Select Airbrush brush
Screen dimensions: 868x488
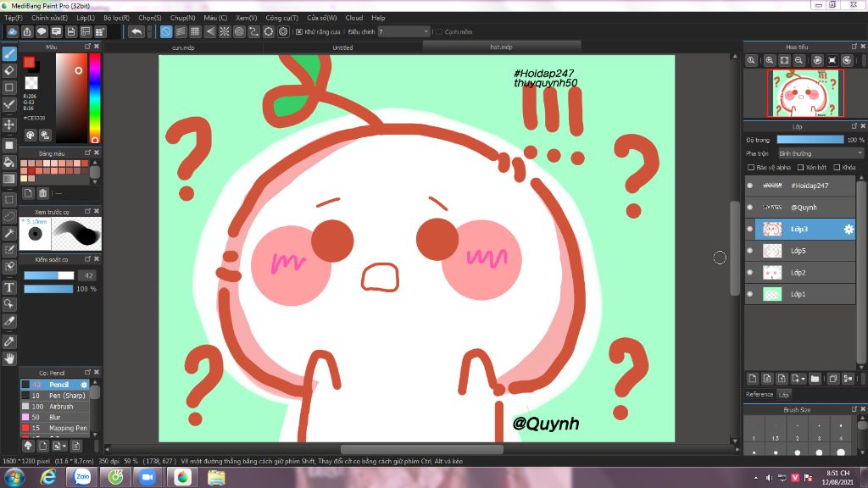(54, 407)
